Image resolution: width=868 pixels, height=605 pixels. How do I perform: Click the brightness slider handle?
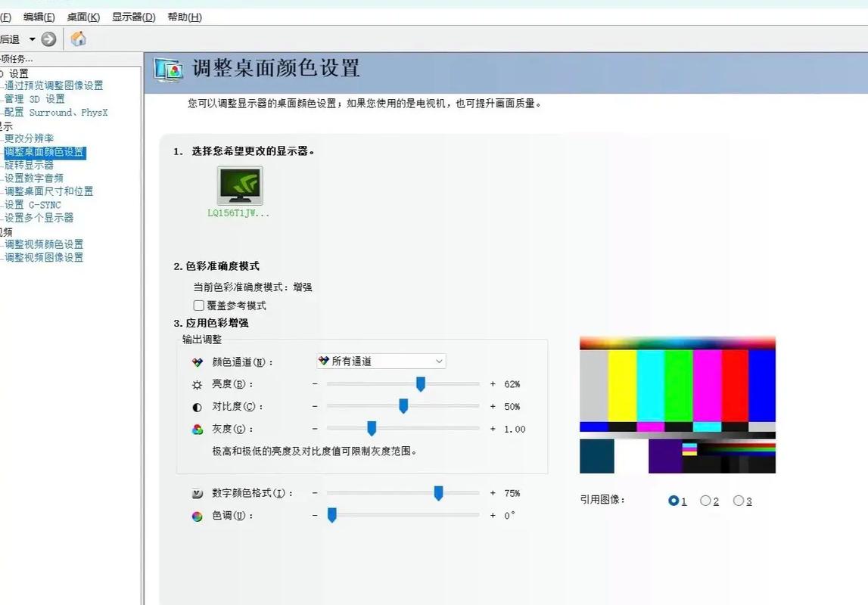pyautogui.click(x=421, y=383)
